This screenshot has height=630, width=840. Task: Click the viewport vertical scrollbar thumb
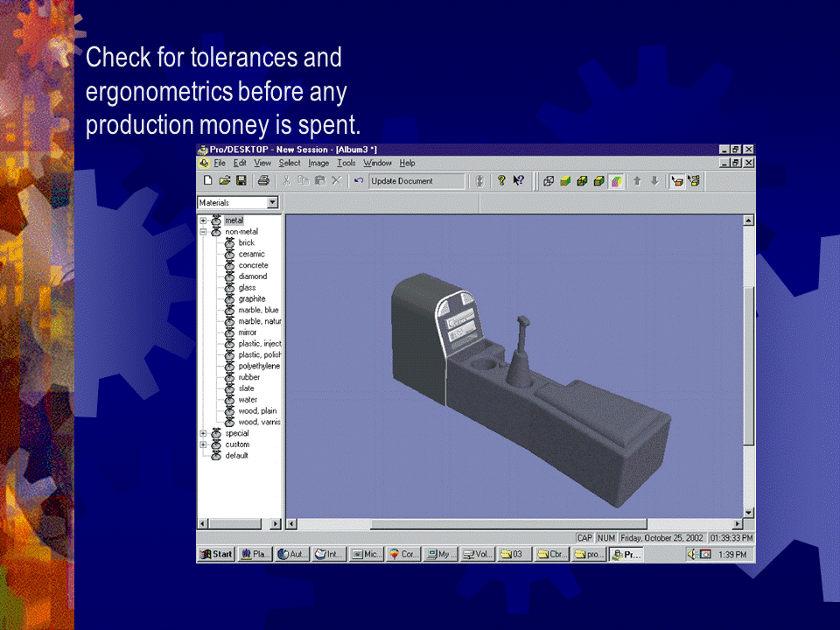[748, 366]
